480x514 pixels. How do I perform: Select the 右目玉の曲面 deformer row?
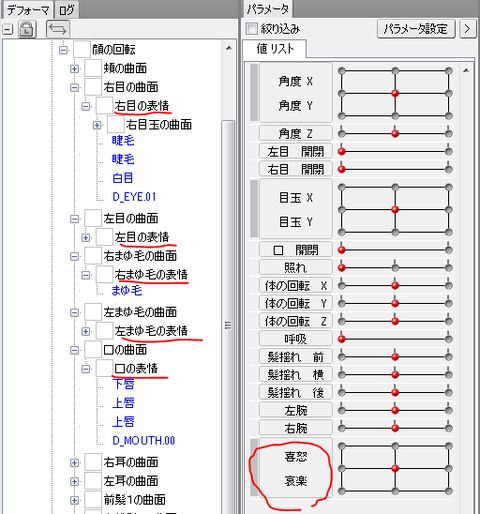159,125
